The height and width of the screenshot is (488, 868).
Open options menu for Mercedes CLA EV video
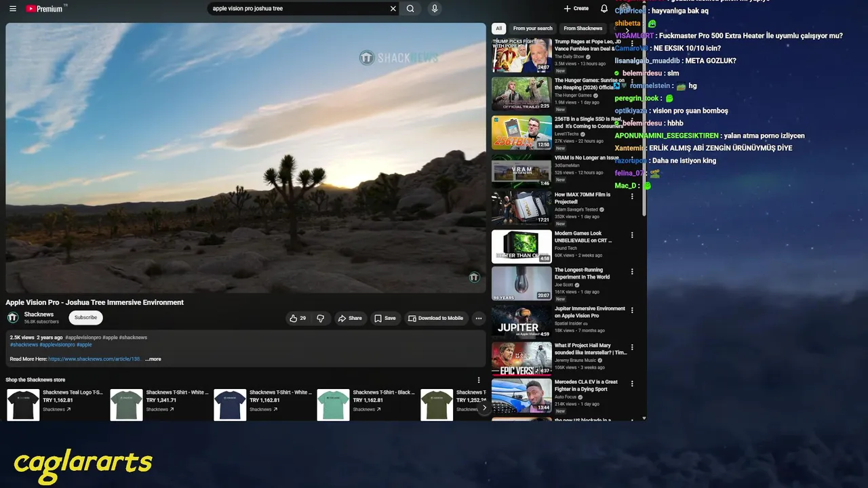(x=632, y=384)
